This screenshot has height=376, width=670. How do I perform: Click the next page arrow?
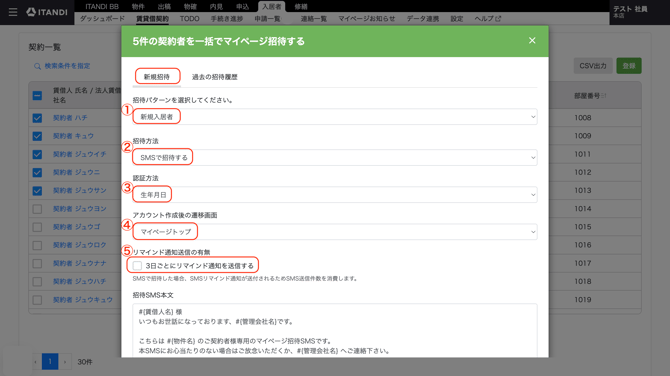(65, 362)
